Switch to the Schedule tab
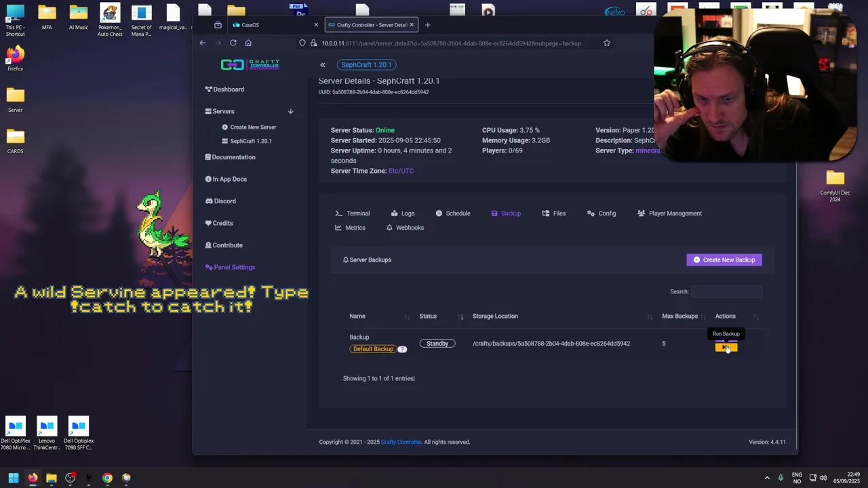868x488 pixels. click(453, 213)
